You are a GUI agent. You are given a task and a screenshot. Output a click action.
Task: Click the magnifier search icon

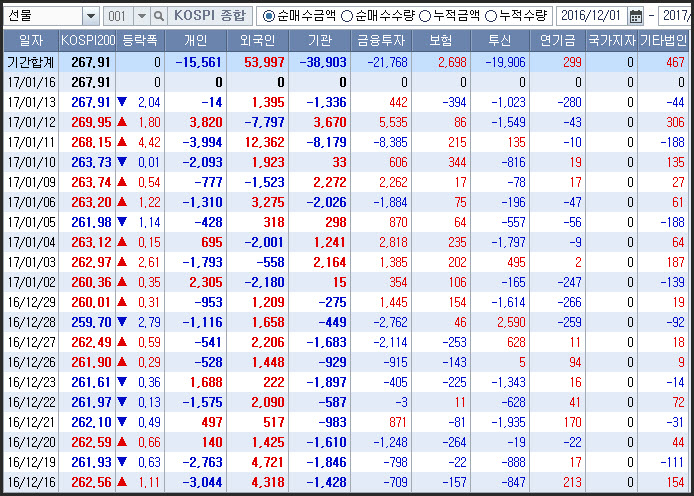pyautogui.click(x=158, y=16)
